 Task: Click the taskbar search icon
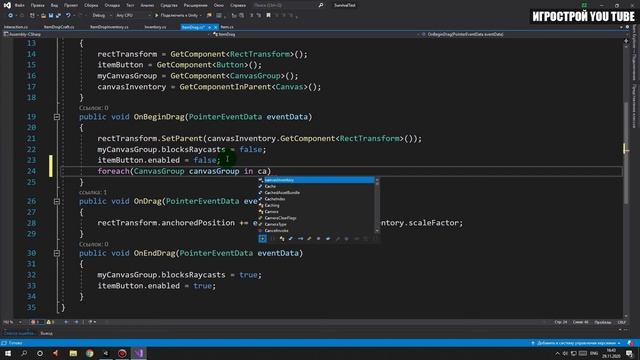click(24, 353)
